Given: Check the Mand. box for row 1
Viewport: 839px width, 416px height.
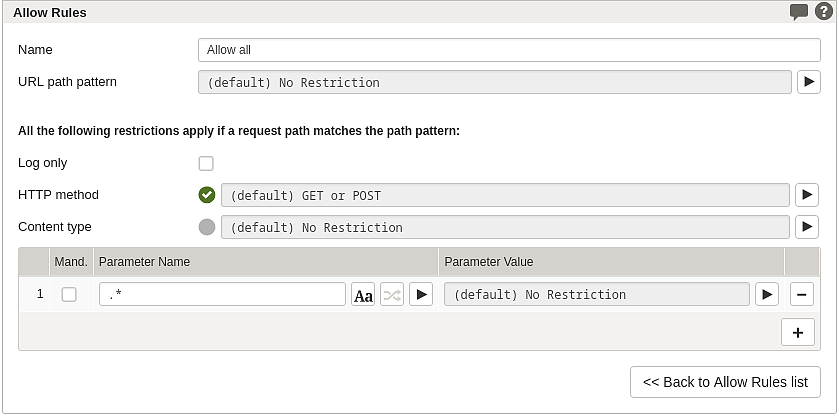Looking at the screenshot, I should [69, 294].
